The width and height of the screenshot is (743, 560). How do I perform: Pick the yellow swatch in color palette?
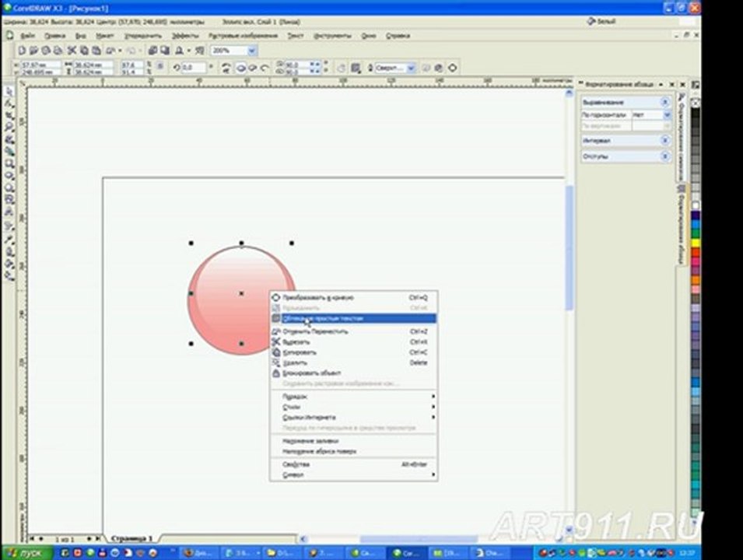pos(695,243)
